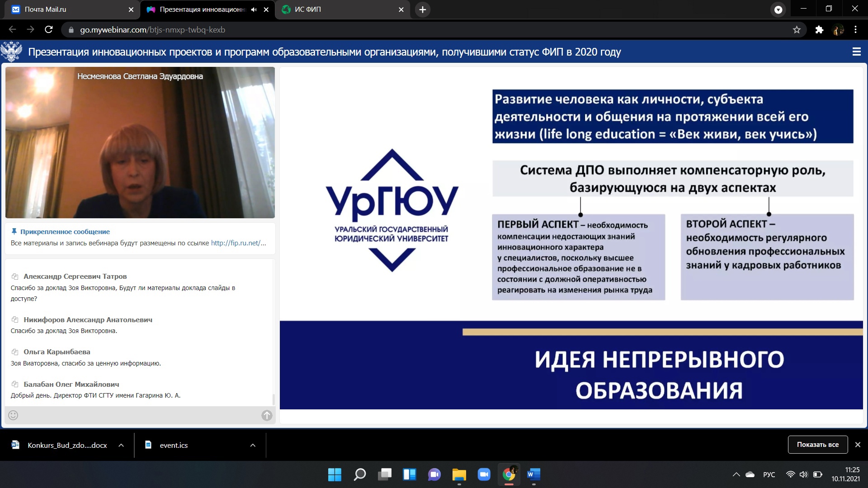Viewport: 868px width, 488px height.
Task: Open Zoom from the taskbar
Action: click(484, 474)
